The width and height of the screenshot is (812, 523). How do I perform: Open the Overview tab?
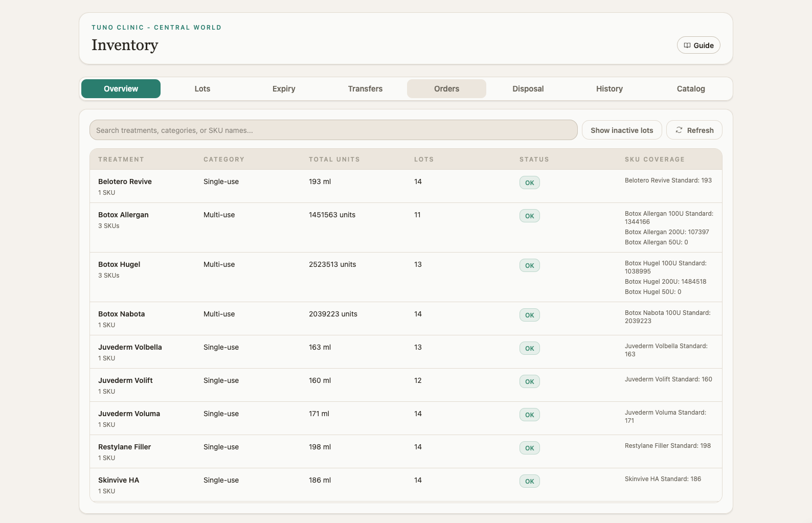[121, 88]
